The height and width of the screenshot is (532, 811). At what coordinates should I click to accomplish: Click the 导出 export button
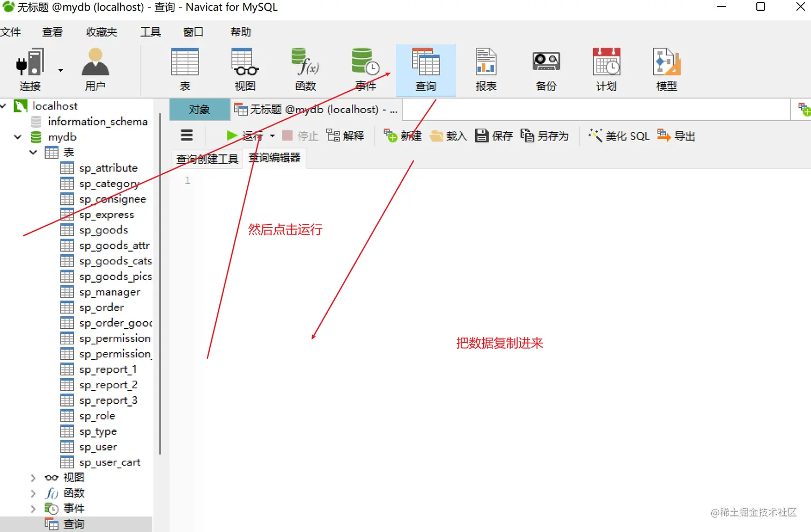[676, 136]
